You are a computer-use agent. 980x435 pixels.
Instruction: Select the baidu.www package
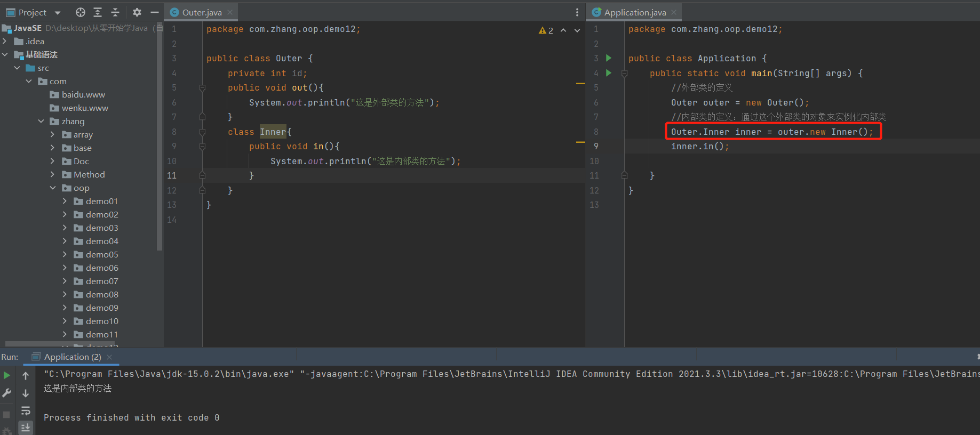click(x=83, y=94)
